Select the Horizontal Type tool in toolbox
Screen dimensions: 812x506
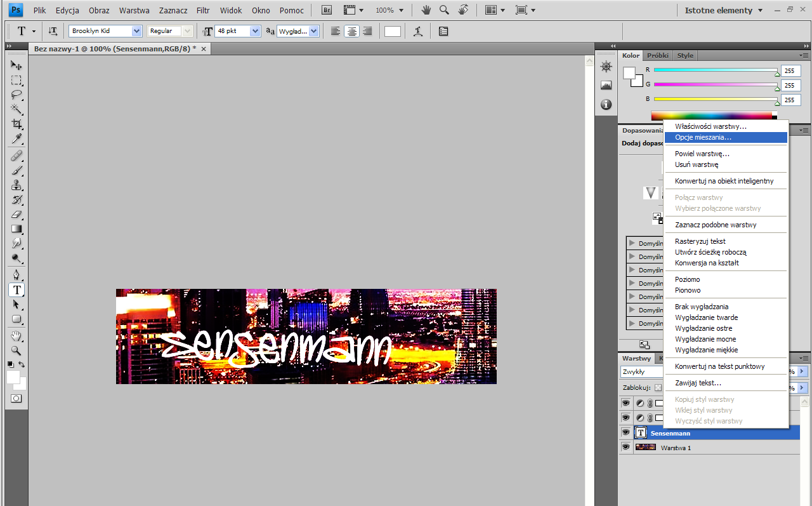tap(16, 290)
